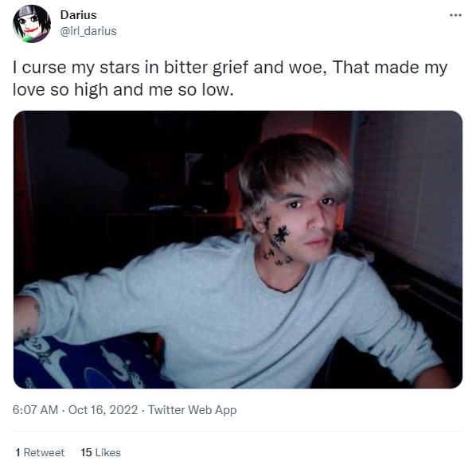
Task: View the attached webcam photo full size
Action: pos(238,249)
